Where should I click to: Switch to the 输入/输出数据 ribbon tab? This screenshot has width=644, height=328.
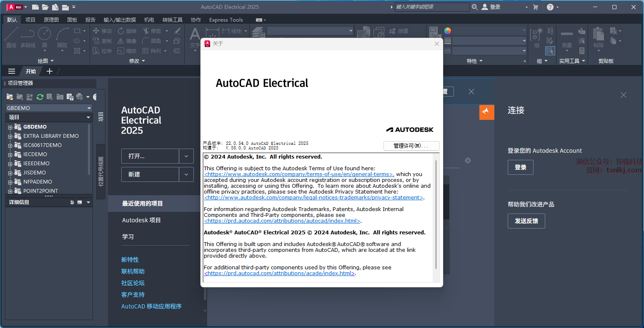tap(120, 20)
